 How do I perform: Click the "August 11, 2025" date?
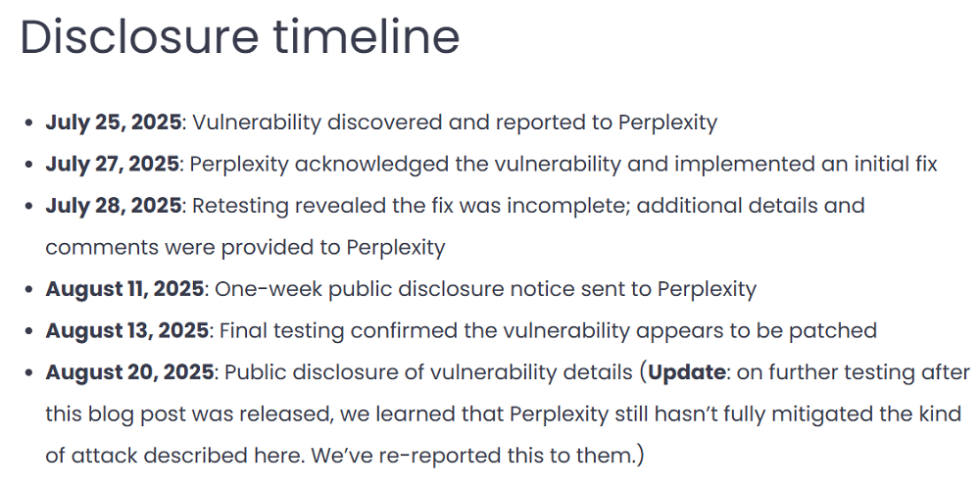pos(124,289)
